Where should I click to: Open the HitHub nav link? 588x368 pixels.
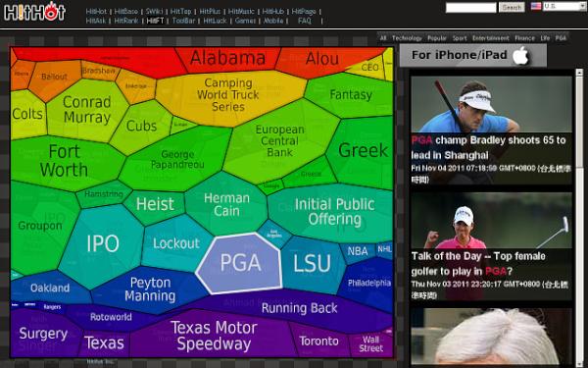[x=273, y=12]
